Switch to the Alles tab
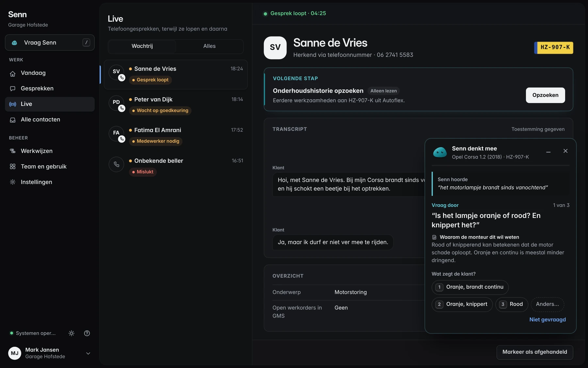 tap(209, 46)
